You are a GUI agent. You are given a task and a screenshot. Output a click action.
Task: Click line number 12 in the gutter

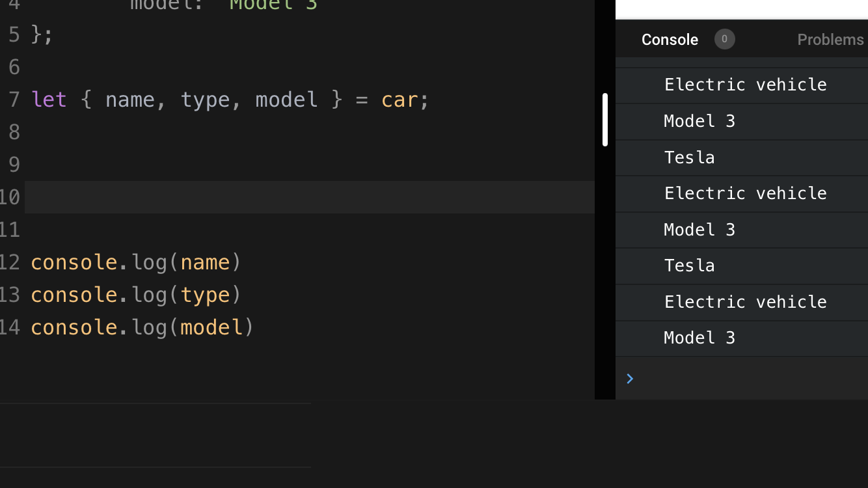(x=10, y=262)
